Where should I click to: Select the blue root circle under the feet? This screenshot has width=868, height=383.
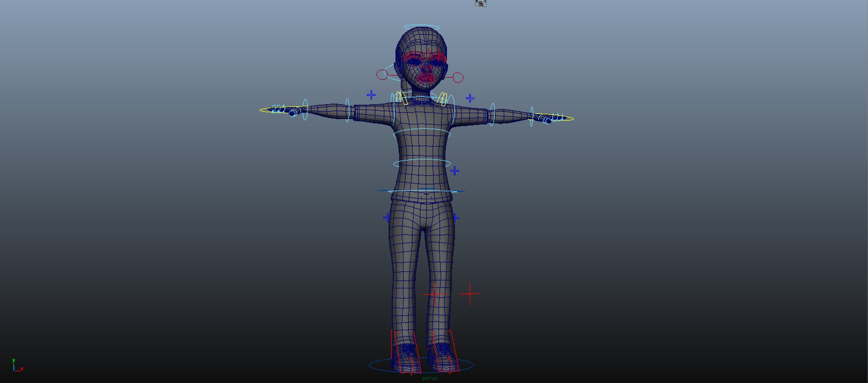click(x=421, y=365)
